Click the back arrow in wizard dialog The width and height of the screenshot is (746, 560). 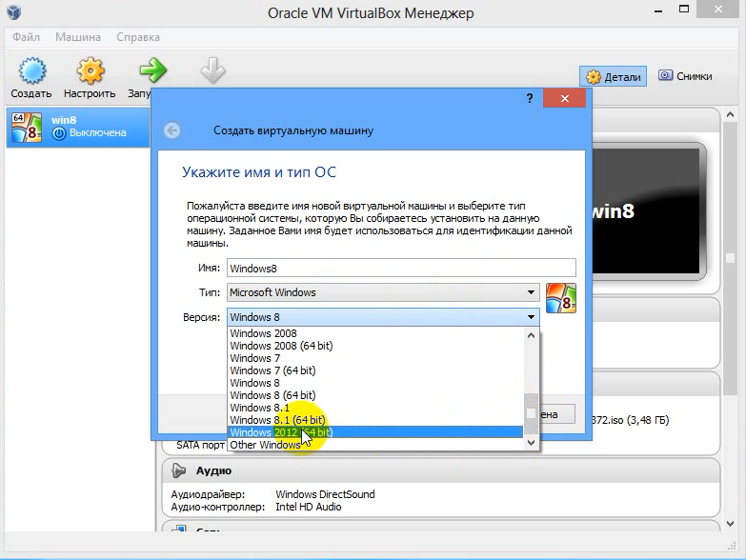pyautogui.click(x=172, y=130)
